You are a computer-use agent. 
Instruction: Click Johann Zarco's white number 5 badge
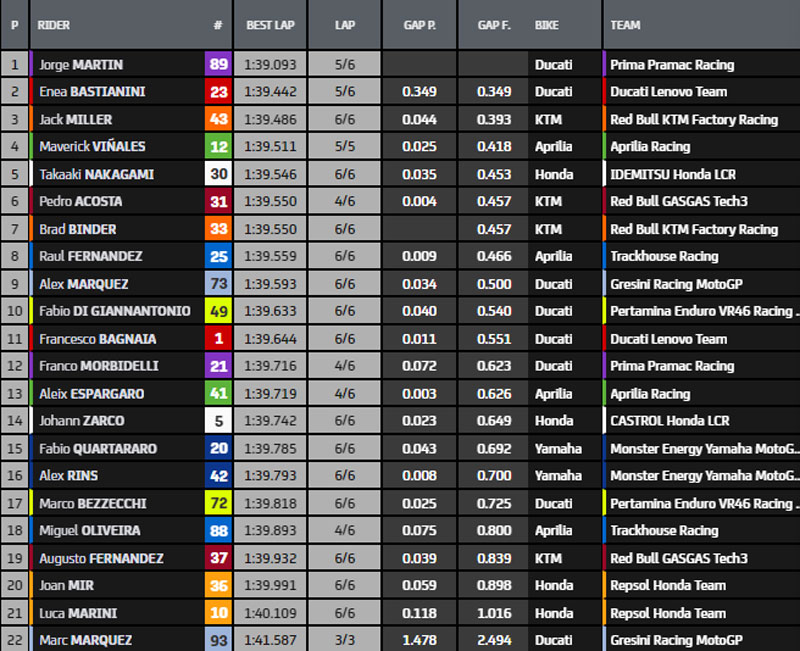point(218,421)
